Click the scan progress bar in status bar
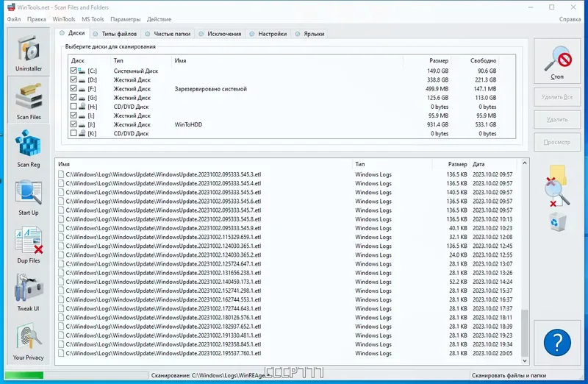This screenshot has width=588, height=384. (x=76, y=375)
